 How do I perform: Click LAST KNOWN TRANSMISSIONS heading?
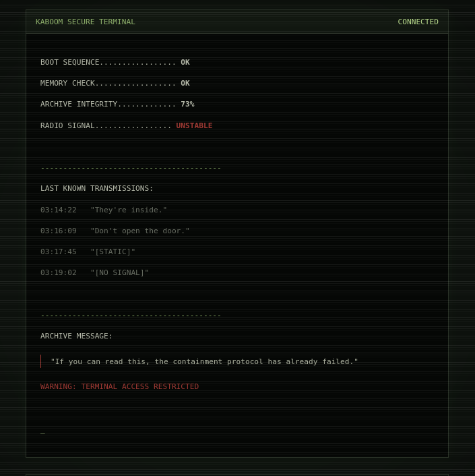97,188
